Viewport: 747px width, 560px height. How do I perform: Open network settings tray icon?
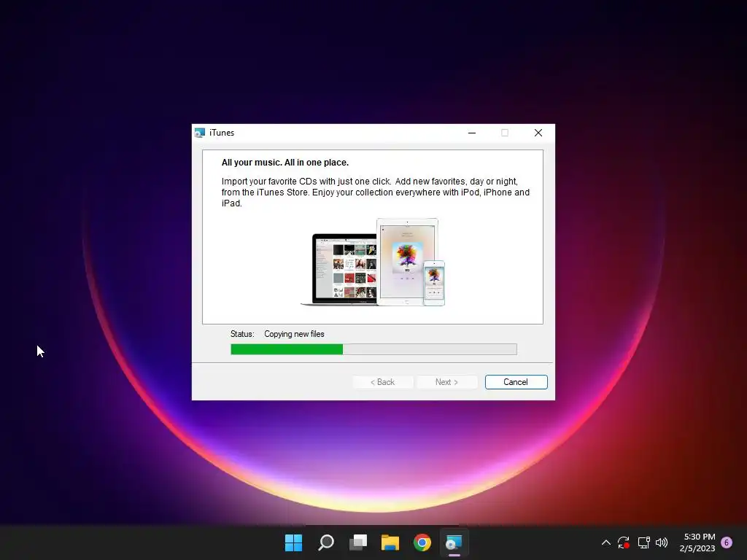(x=643, y=542)
